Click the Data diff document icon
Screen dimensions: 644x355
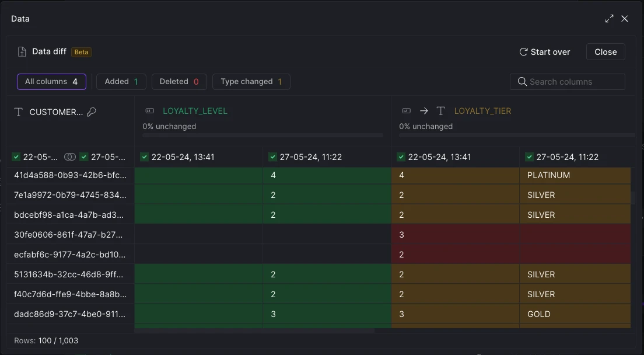22,52
